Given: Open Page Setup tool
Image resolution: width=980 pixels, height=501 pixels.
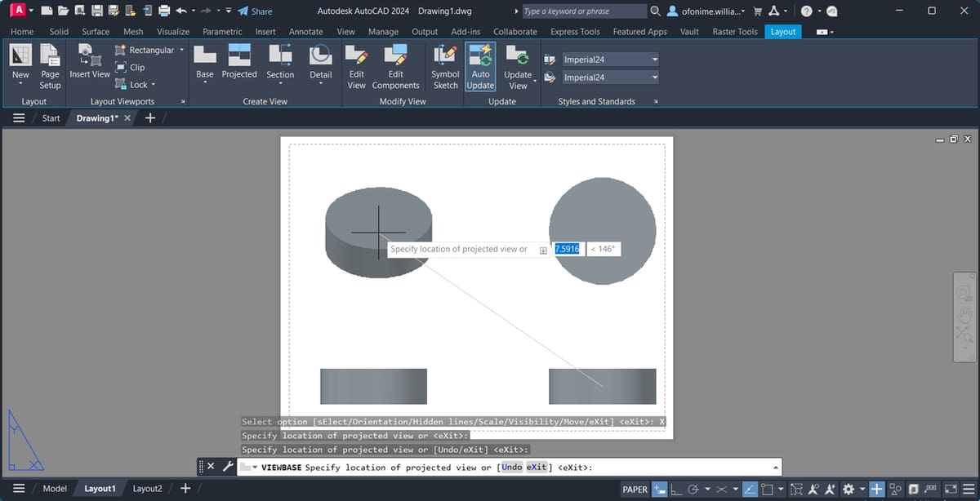Looking at the screenshot, I should (50, 66).
